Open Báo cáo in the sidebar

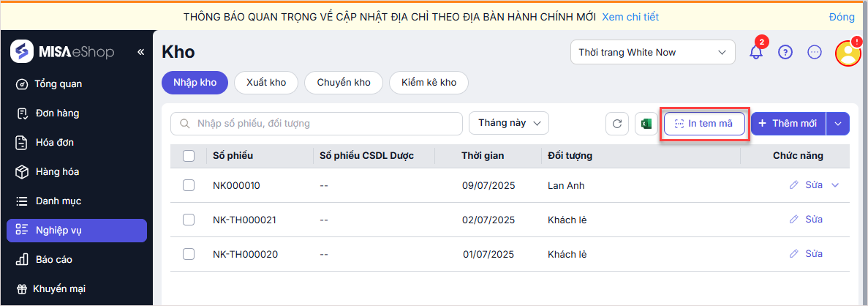click(54, 259)
